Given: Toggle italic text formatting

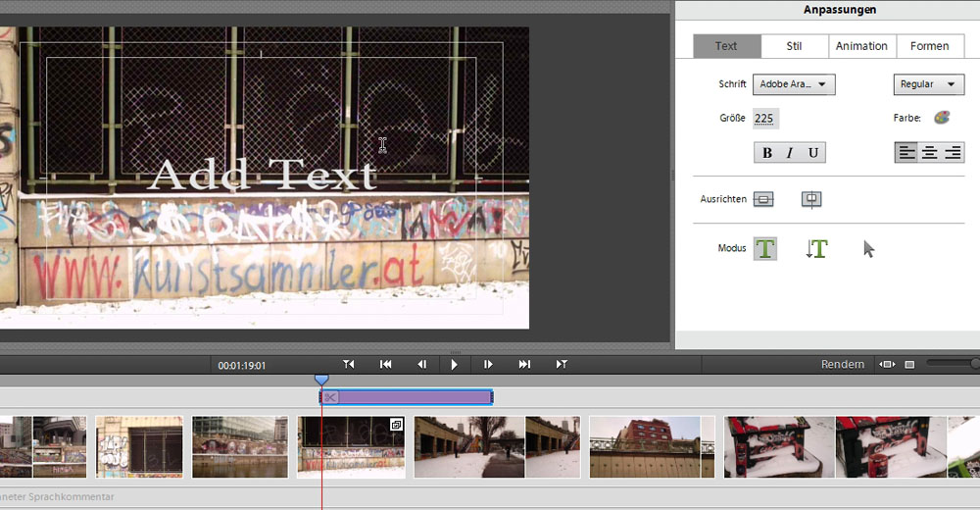Looking at the screenshot, I should tap(790, 153).
